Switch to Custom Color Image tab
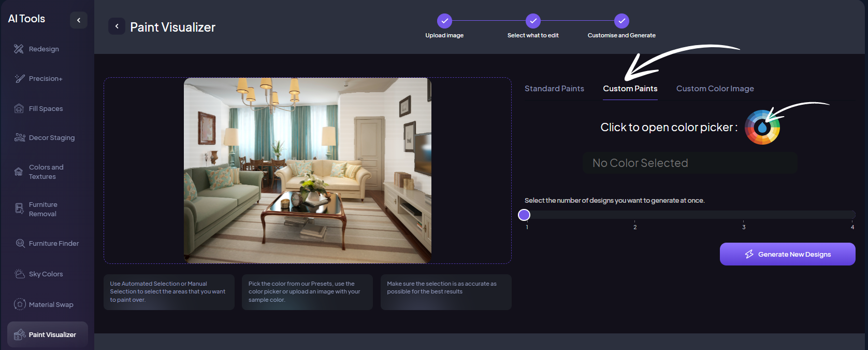The width and height of the screenshot is (868, 350). tap(715, 89)
